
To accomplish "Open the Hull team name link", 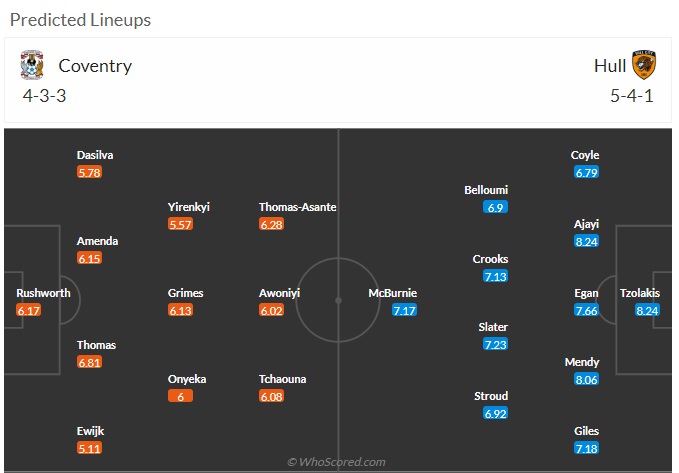I will pyautogui.click(x=610, y=66).
